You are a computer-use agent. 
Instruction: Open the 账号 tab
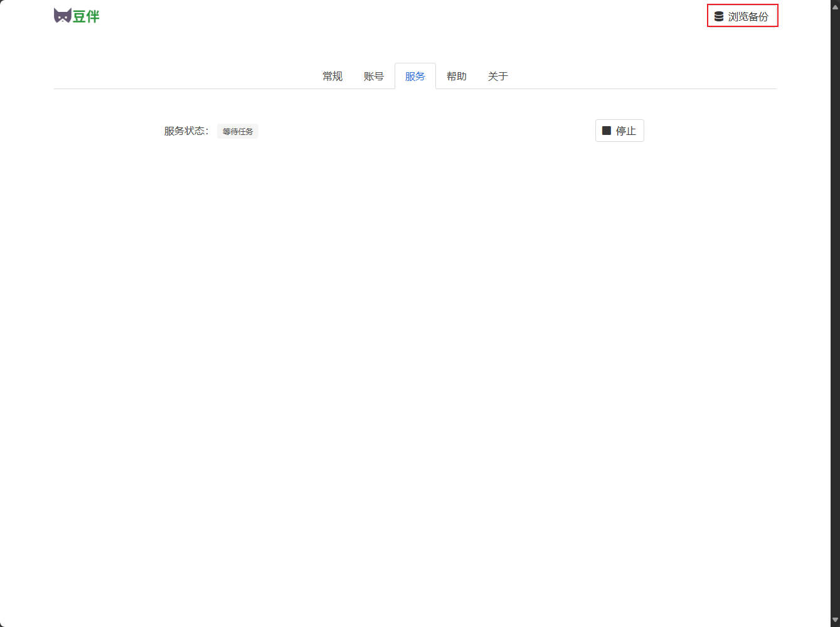374,76
